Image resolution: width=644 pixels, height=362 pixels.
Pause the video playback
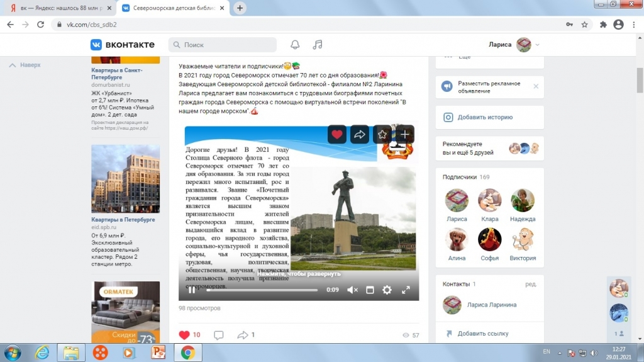(x=191, y=290)
